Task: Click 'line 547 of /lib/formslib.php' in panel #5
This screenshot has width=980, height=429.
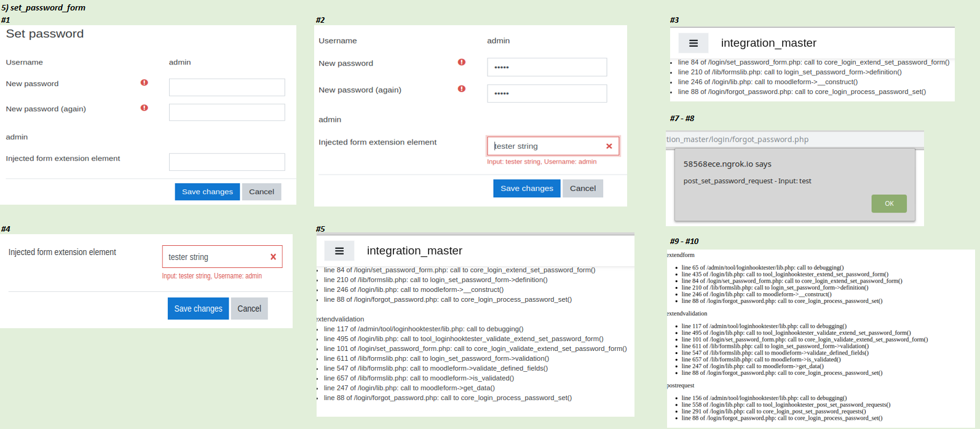Action: 436,368
